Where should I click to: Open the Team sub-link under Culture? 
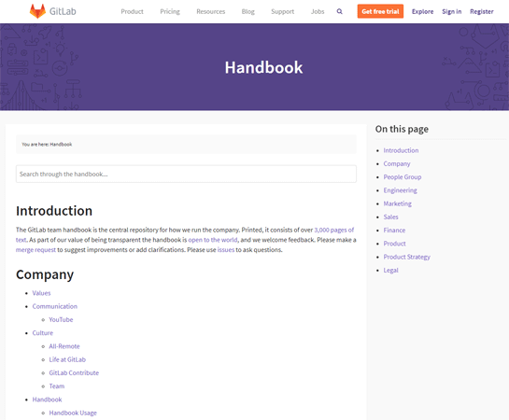[57, 386]
